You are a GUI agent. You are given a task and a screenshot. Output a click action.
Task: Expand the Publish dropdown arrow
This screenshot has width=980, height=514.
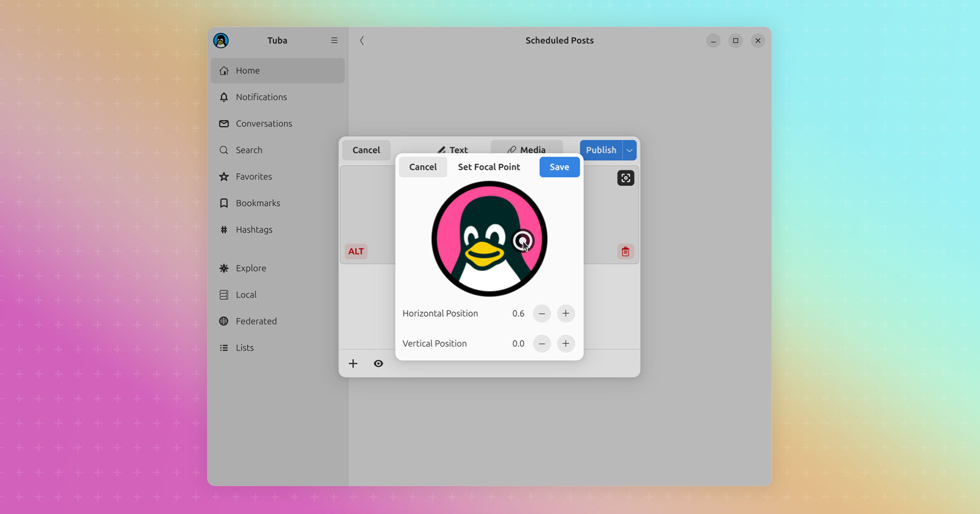click(629, 150)
